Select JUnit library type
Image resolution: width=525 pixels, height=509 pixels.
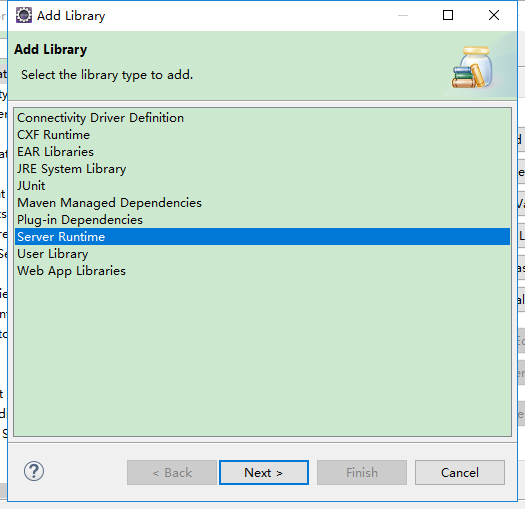[31, 186]
